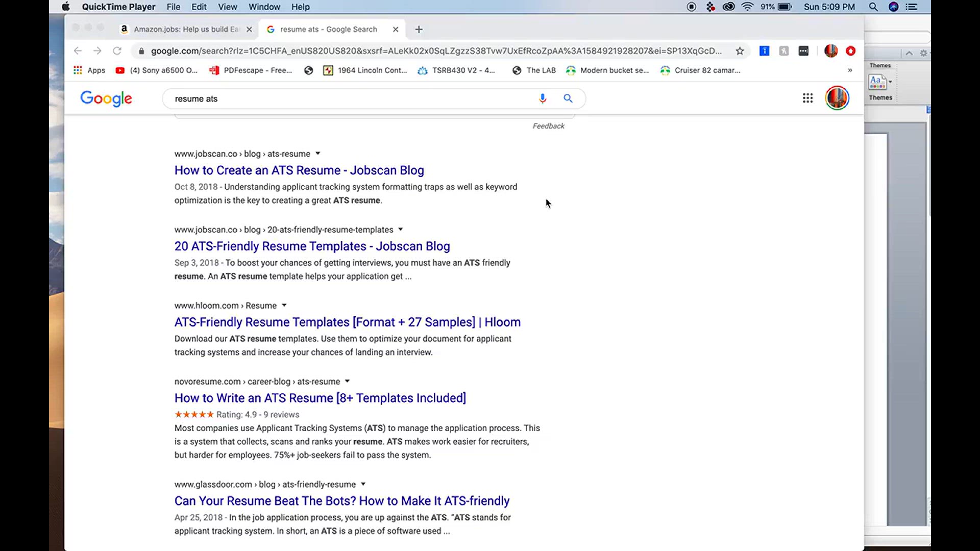Open Notification Center list icon
The height and width of the screenshot is (551, 980).
pos(912,7)
